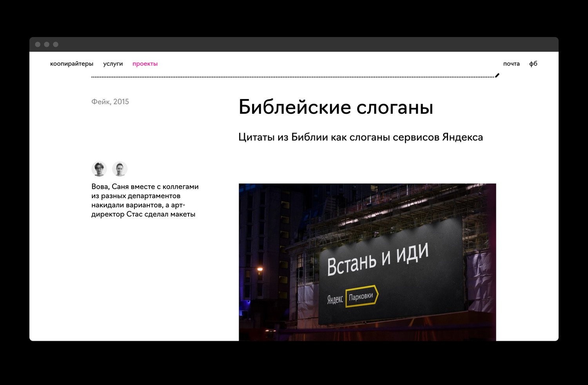
Task: Click the avatar of the man with glasses
Action: click(99, 169)
